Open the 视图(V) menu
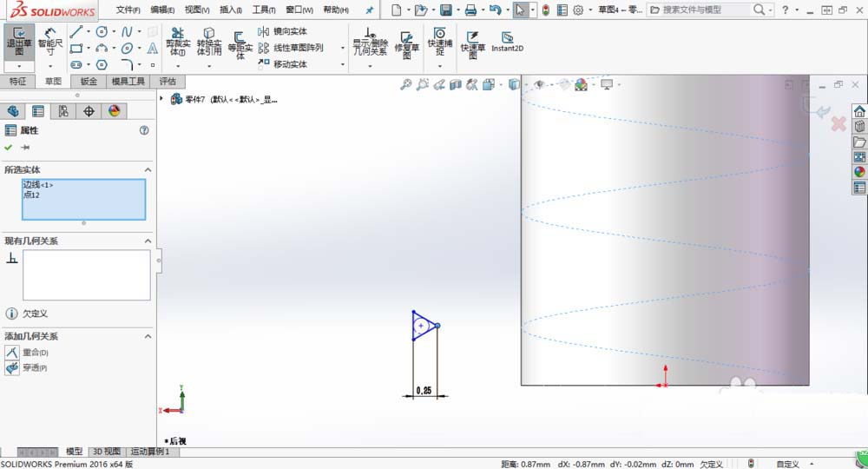This screenshot has width=868, height=469. tap(197, 10)
